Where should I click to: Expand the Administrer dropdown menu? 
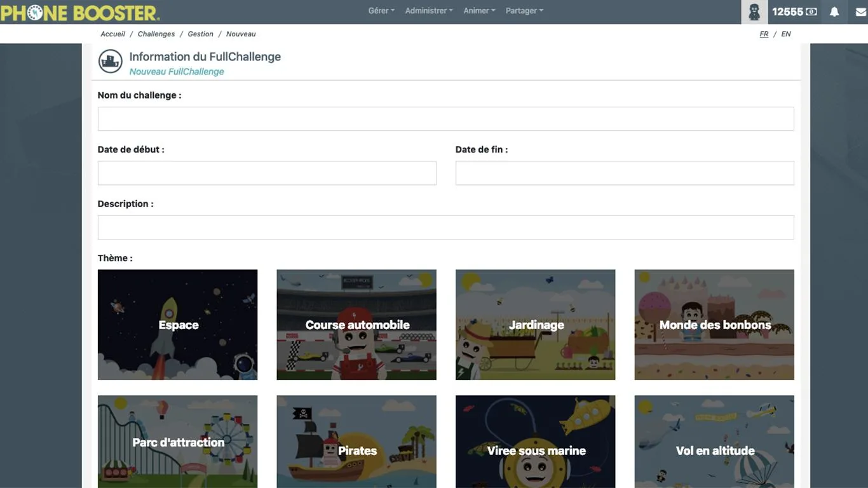429,11
